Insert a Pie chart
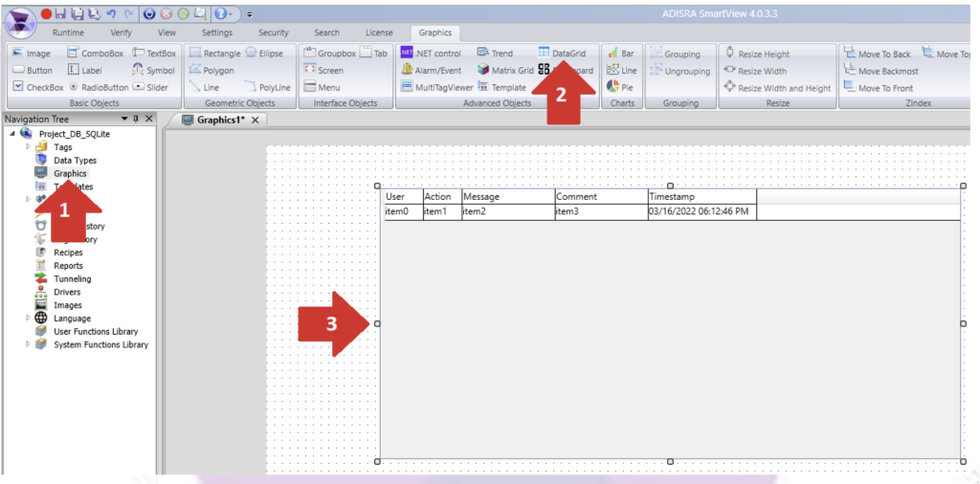 click(620, 87)
